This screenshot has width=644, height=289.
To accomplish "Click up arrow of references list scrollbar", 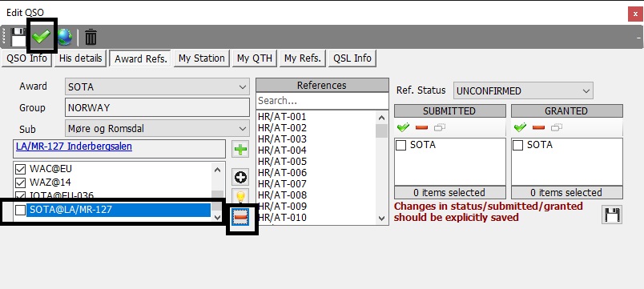I will click(x=381, y=118).
